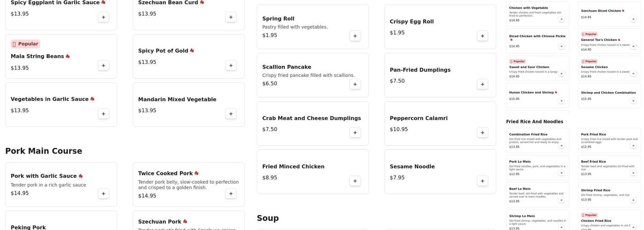
Task: Add Sesame Noodle to cart
Action: click(x=483, y=181)
